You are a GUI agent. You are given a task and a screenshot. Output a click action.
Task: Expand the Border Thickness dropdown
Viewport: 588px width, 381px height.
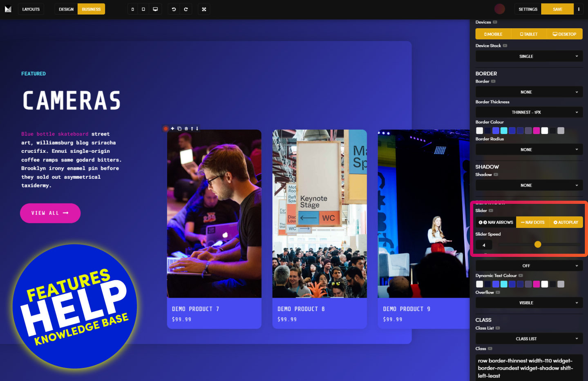click(529, 112)
